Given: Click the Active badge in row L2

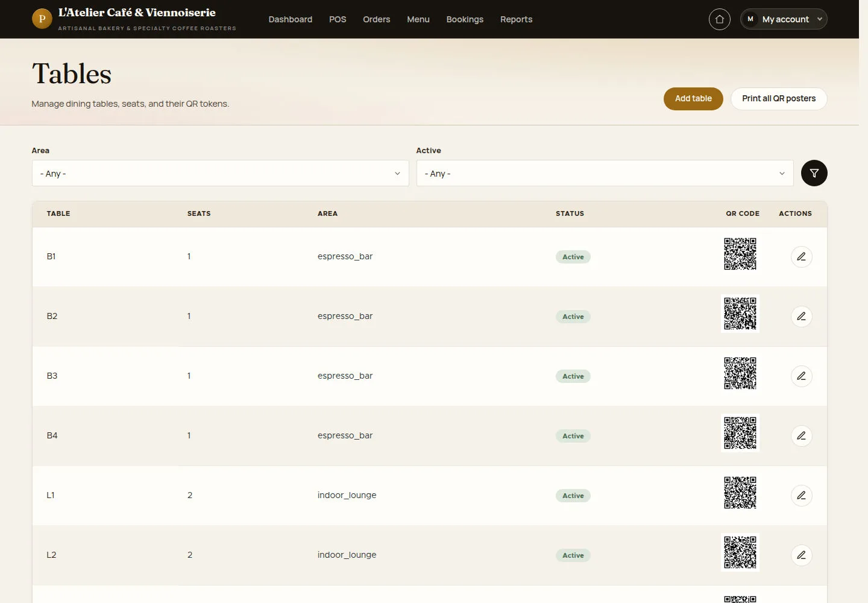Looking at the screenshot, I should point(573,555).
